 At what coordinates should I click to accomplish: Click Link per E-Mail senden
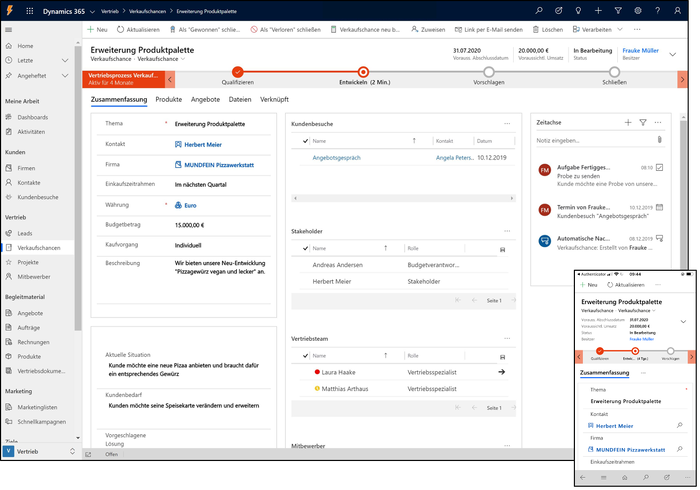(x=488, y=29)
